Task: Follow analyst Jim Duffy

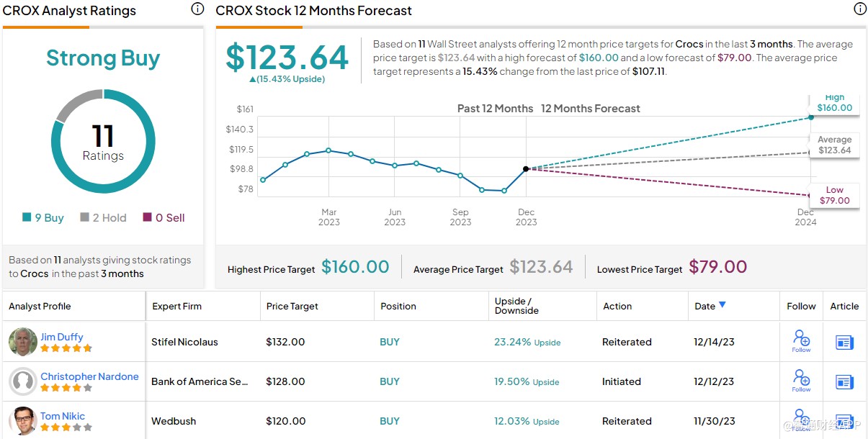Action: click(801, 340)
